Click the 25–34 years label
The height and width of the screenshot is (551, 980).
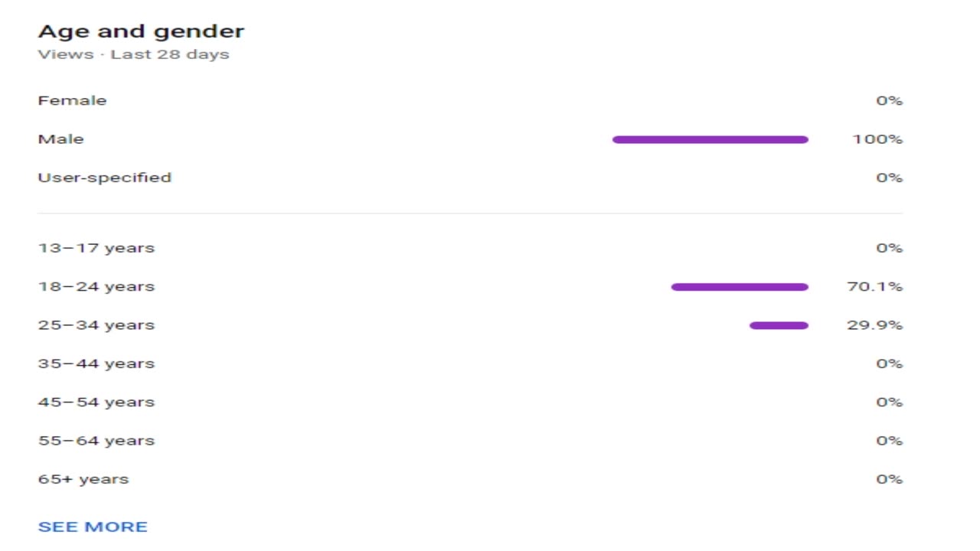click(96, 325)
